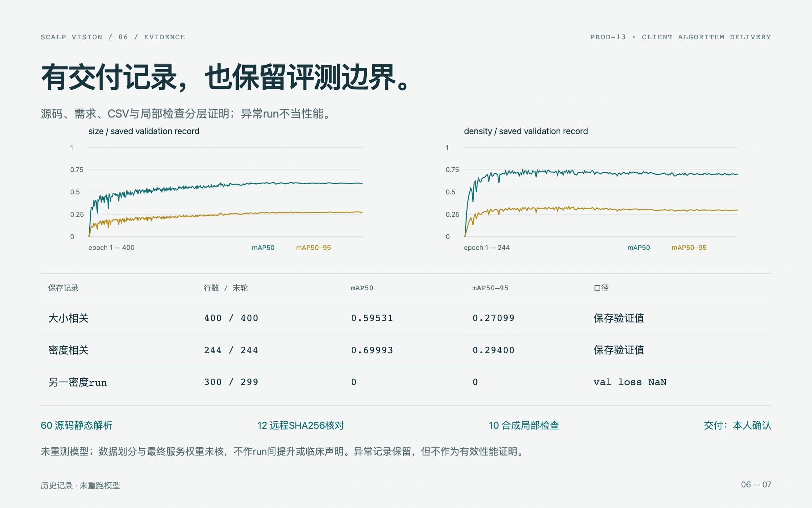812x508 pixels.
Task: Click the 'mAP50–95' table column header
Action: pos(490,288)
